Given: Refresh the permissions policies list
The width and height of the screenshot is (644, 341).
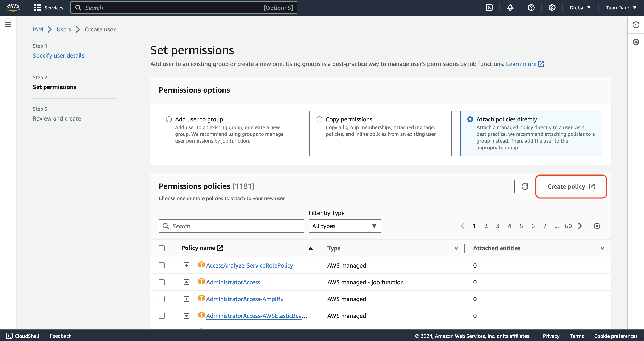Looking at the screenshot, I should (525, 186).
